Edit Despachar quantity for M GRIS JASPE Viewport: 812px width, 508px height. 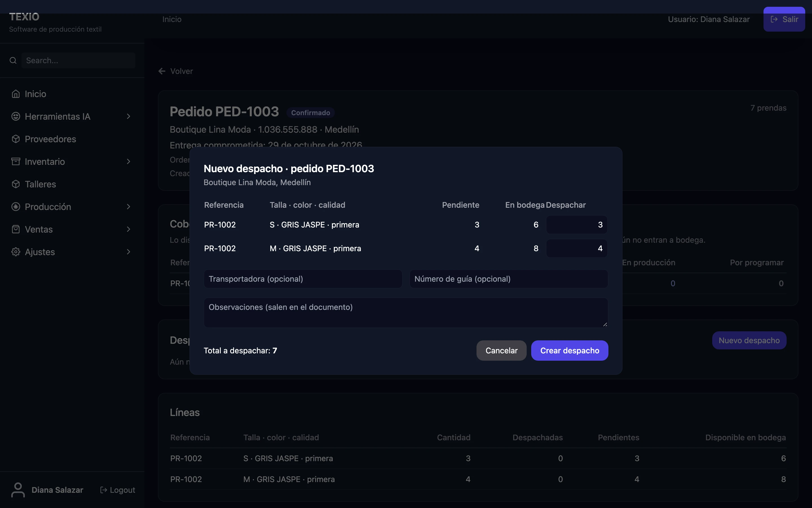577,248
